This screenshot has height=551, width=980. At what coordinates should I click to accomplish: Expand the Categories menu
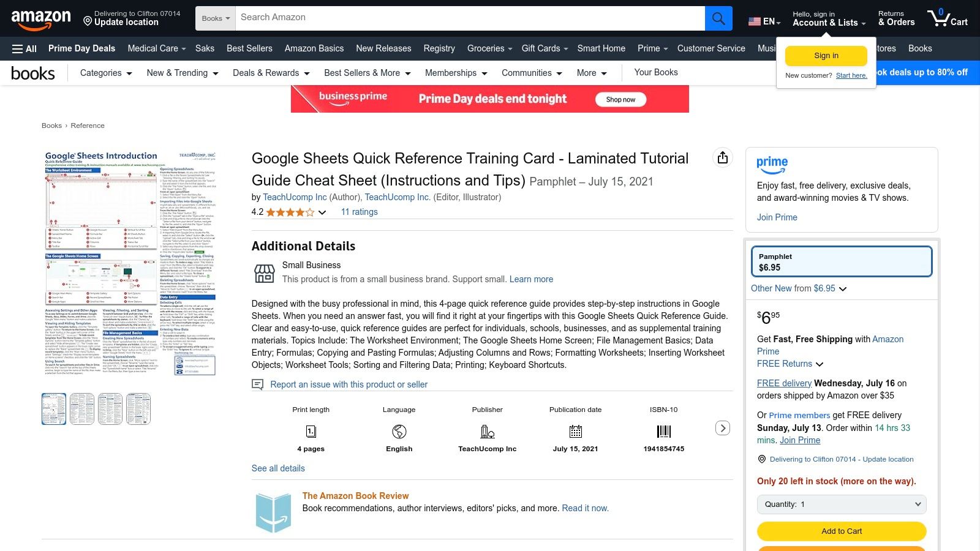click(x=106, y=73)
